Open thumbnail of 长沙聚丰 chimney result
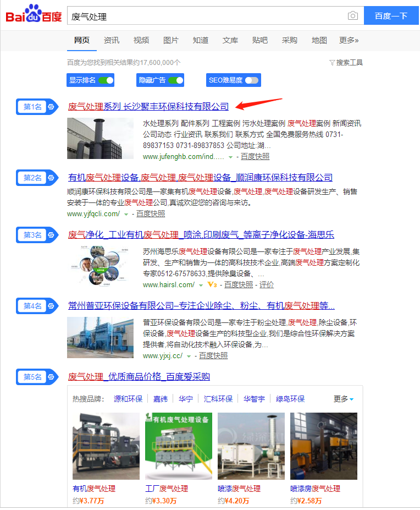 click(100, 138)
